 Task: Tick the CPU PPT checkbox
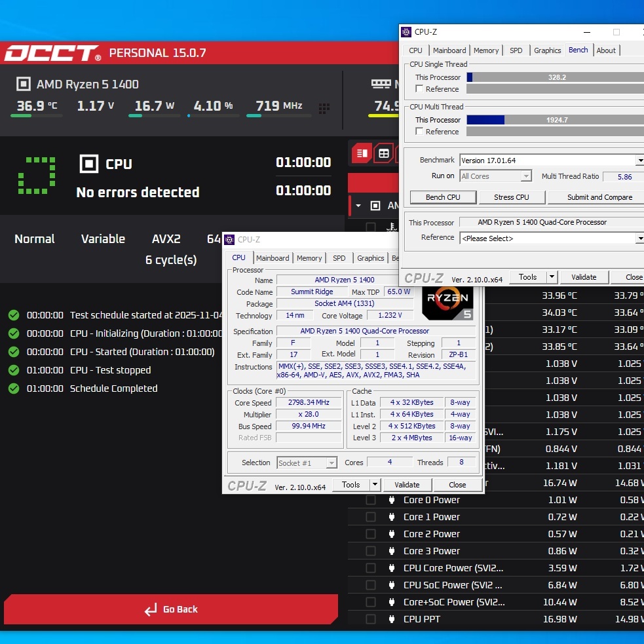click(x=370, y=619)
